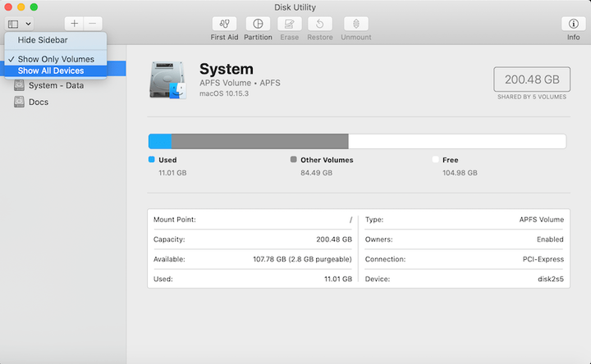Click the 84.49 GB Other Volumes value

click(x=316, y=173)
